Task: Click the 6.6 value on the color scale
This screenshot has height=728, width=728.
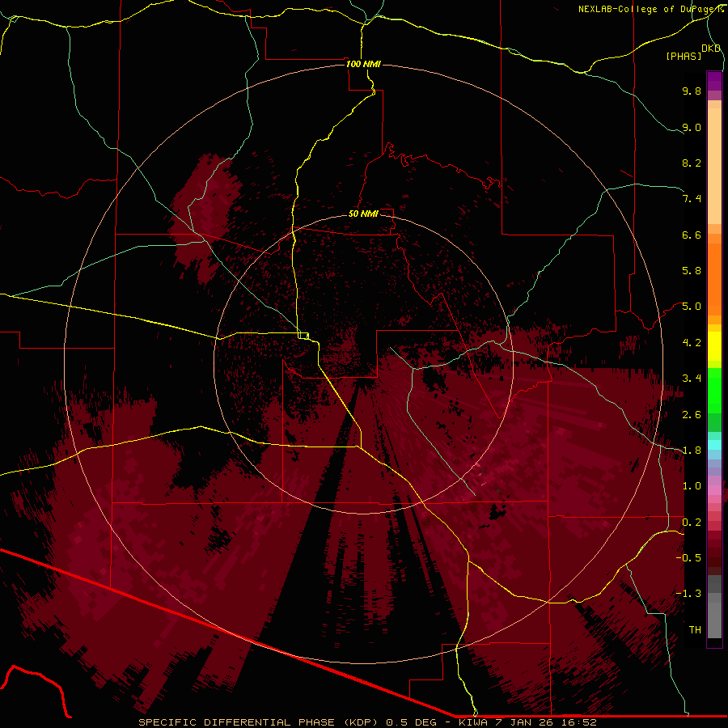Action: pyautogui.click(x=692, y=235)
